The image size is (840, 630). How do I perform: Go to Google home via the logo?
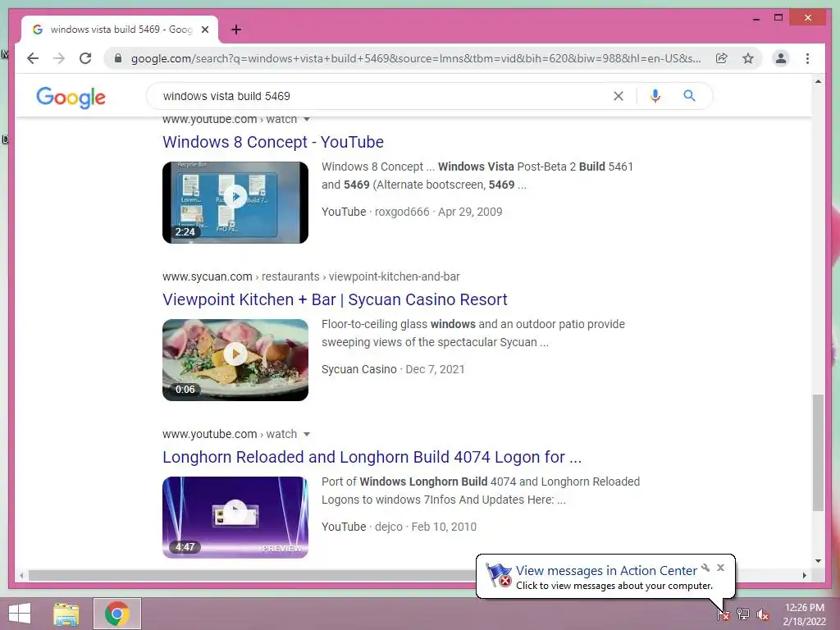[x=71, y=97]
